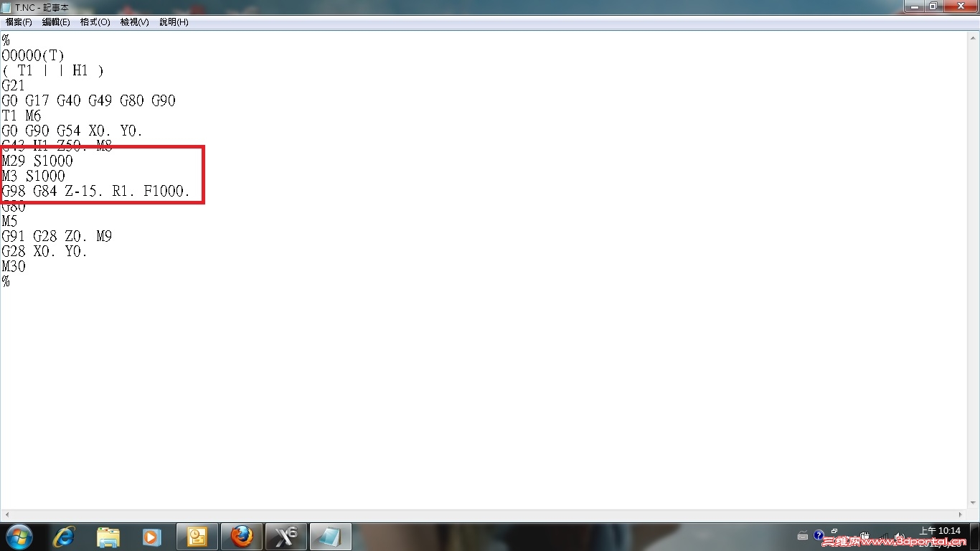The image size is (980, 551).
Task: Click the M30 line
Action: click(x=14, y=266)
